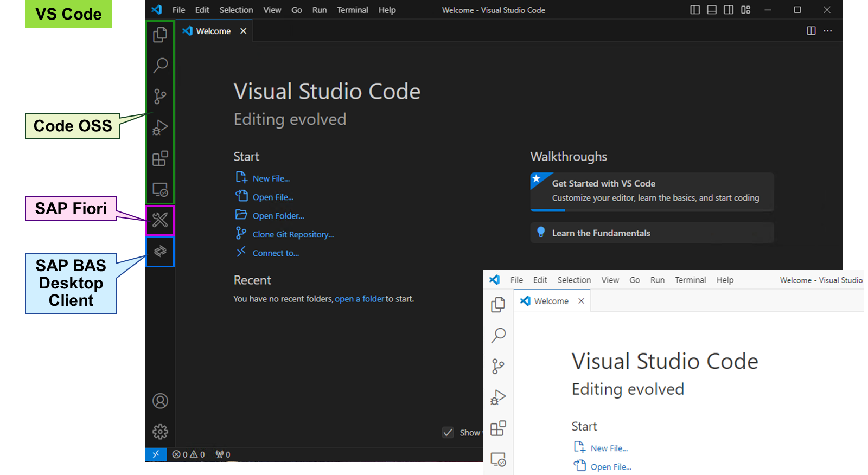Toggle secondary side bar layout icon
Viewport: 868px width, 475px height.
click(729, 10)
